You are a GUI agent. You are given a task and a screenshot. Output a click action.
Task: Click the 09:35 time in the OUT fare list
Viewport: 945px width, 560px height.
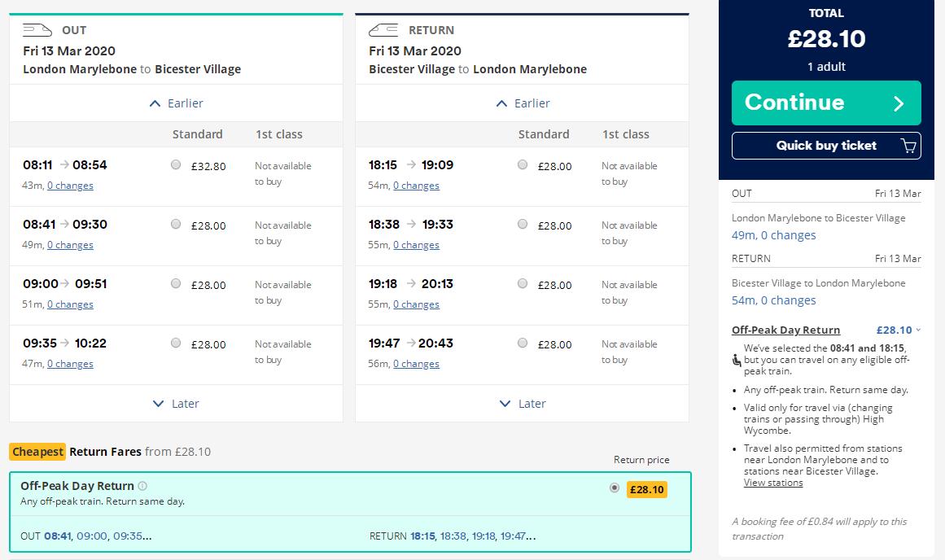pyautogui.click(x=129, y=536)
